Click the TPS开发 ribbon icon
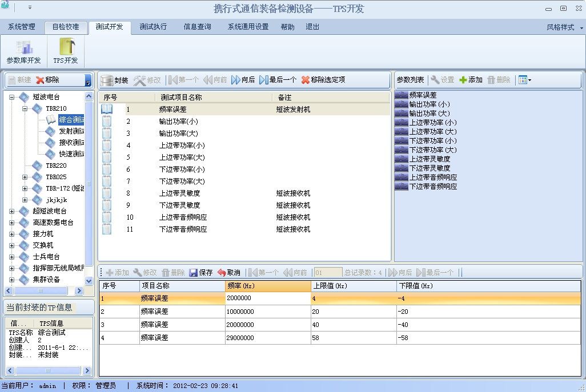The image size is (586, 392). click(66, 48)
